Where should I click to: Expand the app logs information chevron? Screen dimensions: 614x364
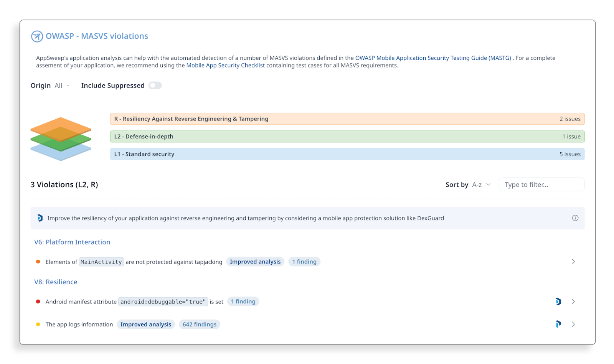[573, 324]
